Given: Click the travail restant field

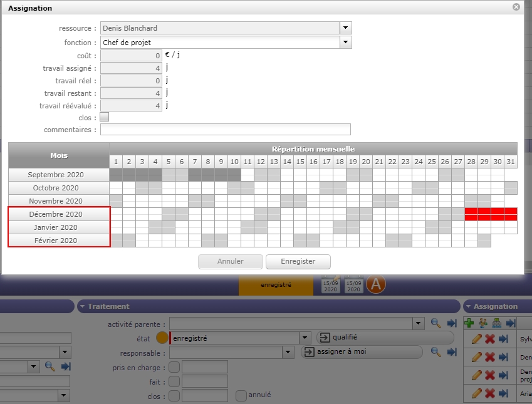Looking at the screenshot, I should [x=131, y=93].
